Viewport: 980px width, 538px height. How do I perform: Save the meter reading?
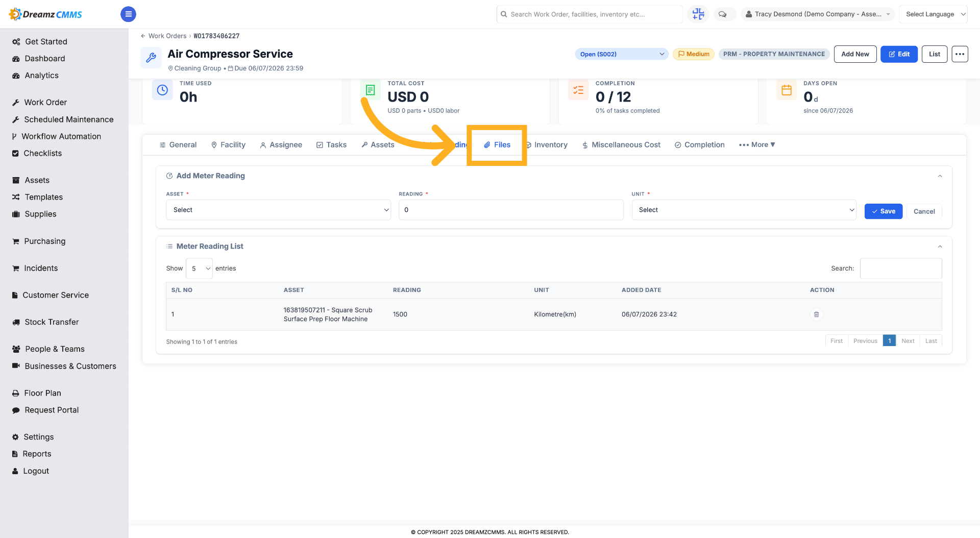pos(883,211)
